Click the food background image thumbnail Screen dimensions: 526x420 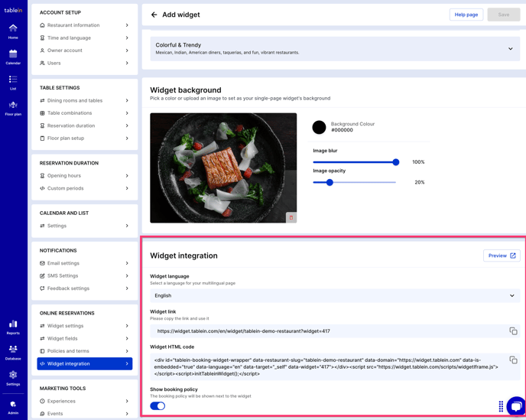click(223, 168)
